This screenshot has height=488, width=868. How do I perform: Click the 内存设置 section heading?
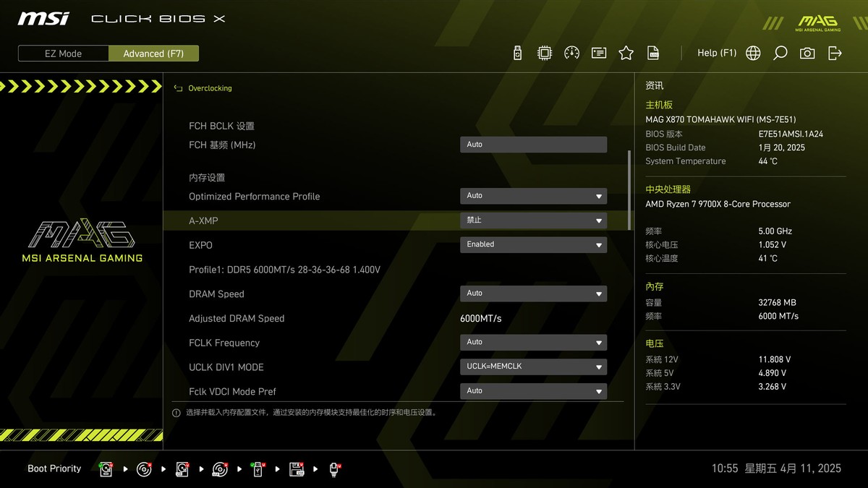[x=207, y=178]
